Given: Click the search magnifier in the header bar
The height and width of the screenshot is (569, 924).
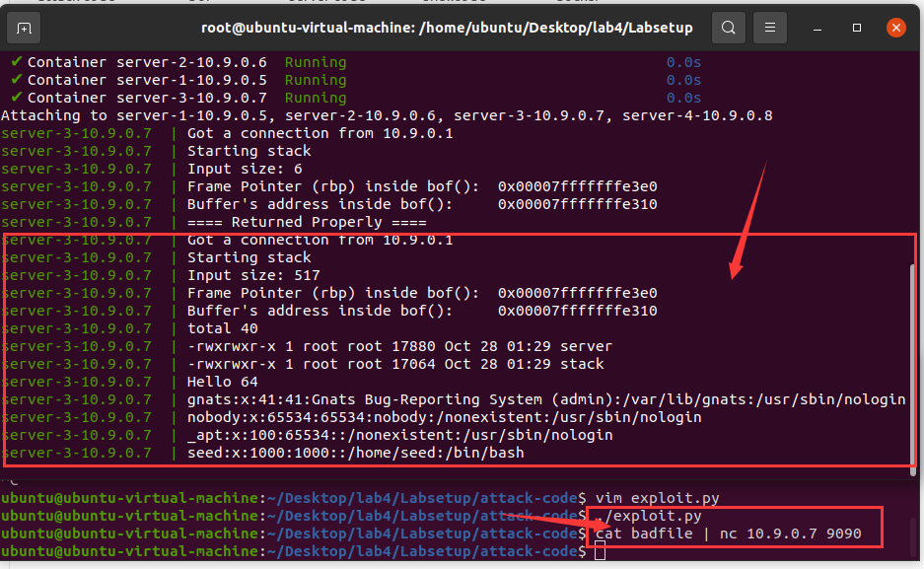Looking at the screenshot, I should (x=728, y=28).
